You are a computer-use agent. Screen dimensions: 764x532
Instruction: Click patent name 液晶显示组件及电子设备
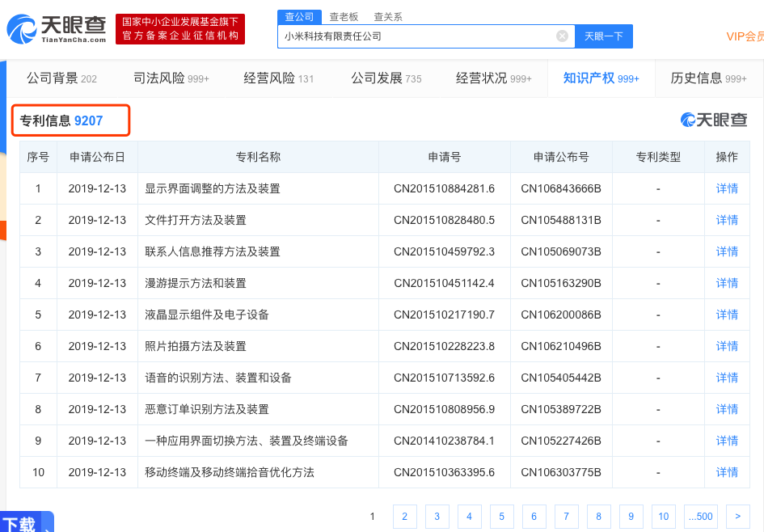click(207, 315)
